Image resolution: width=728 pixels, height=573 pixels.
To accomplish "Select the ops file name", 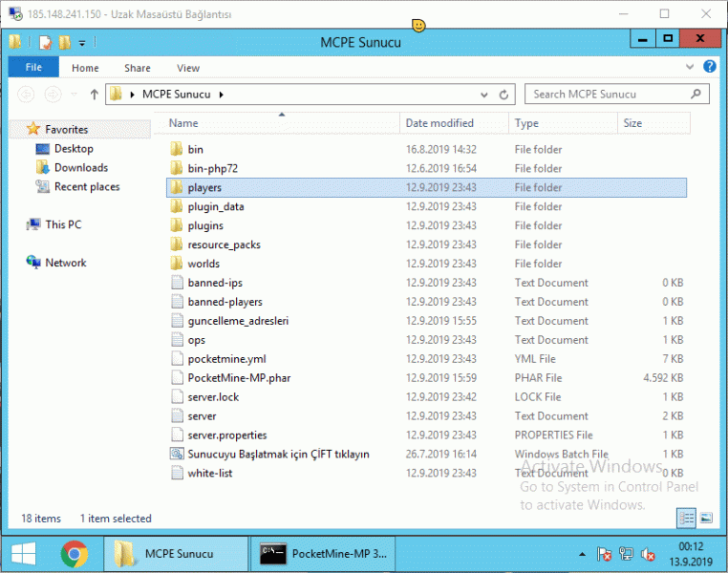I will [197, 340].
